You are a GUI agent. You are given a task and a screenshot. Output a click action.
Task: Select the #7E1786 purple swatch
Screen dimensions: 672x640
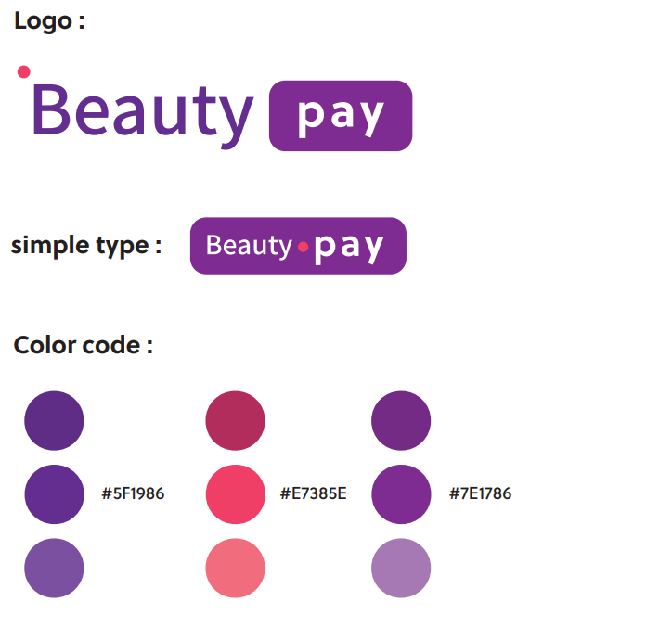coord(401,494)
